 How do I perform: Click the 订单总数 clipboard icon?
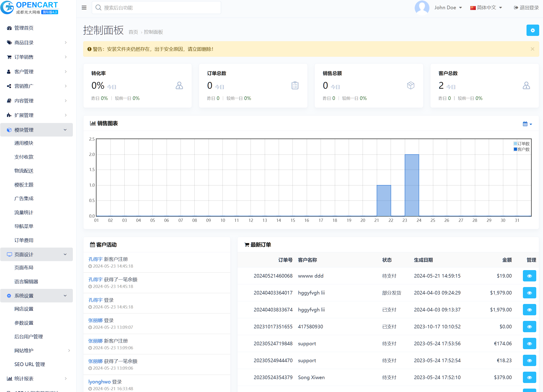295,86
